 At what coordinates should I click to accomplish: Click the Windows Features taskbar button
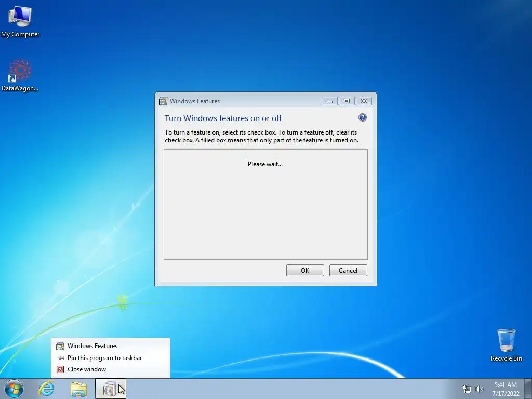click(111, 389)
